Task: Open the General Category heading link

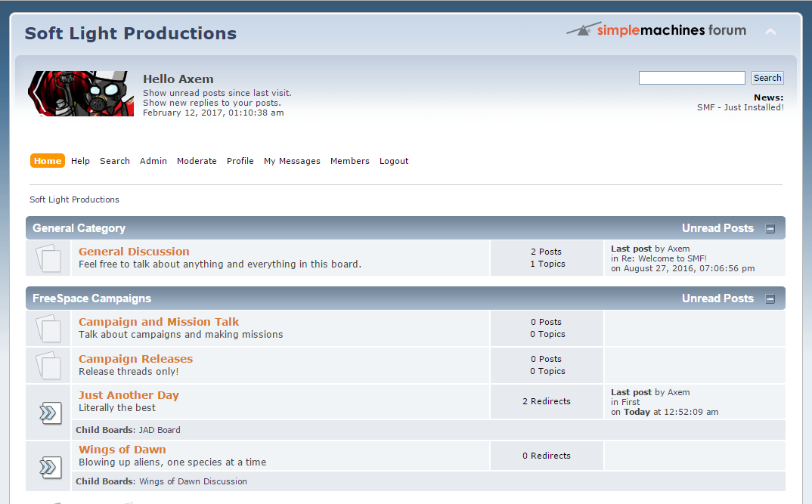Action: [79, 228]
